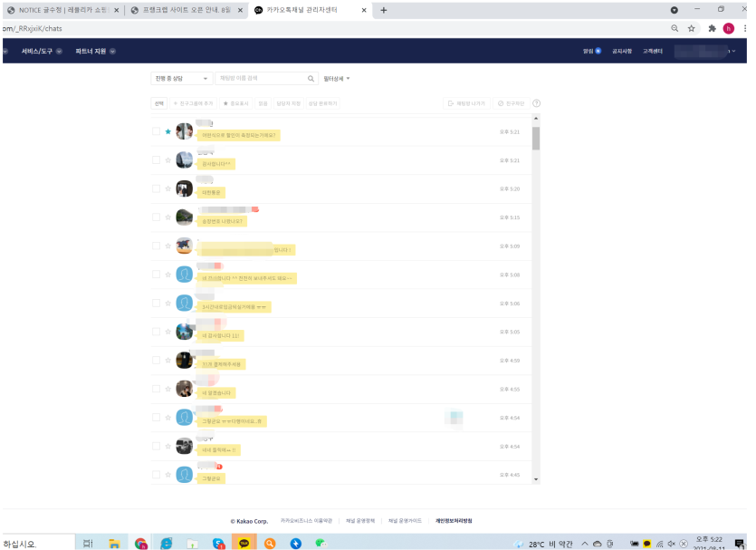The height and width of the screenshot is (550, 756).
Task: Open profile avatar of top 5:21 chat
Action: tap(184, 131)
